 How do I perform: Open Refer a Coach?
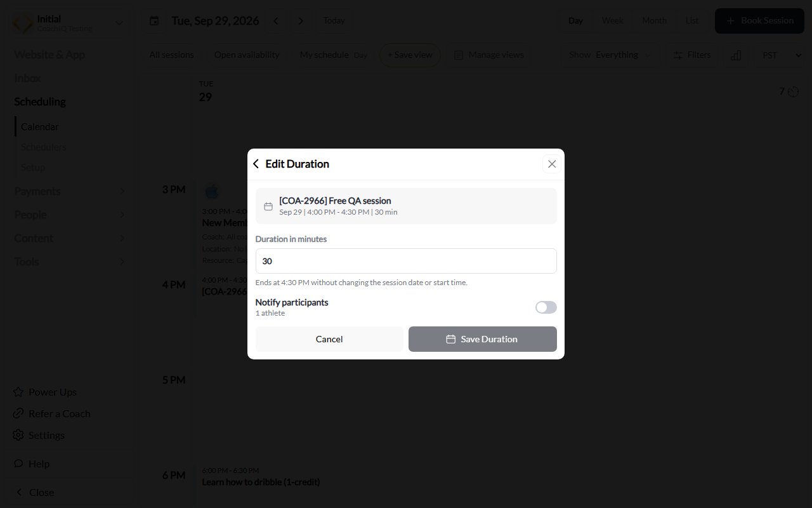pyautogui.click(x=52, y=414)
